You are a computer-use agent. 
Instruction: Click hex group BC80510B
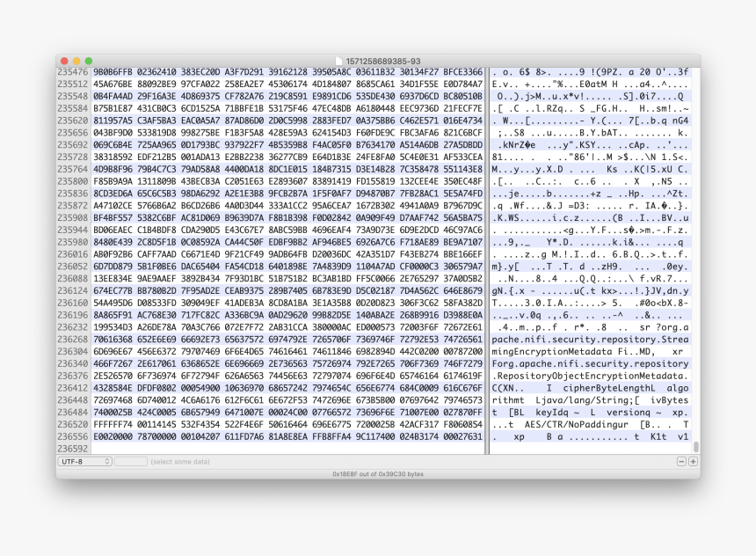(x=463, y=96)
